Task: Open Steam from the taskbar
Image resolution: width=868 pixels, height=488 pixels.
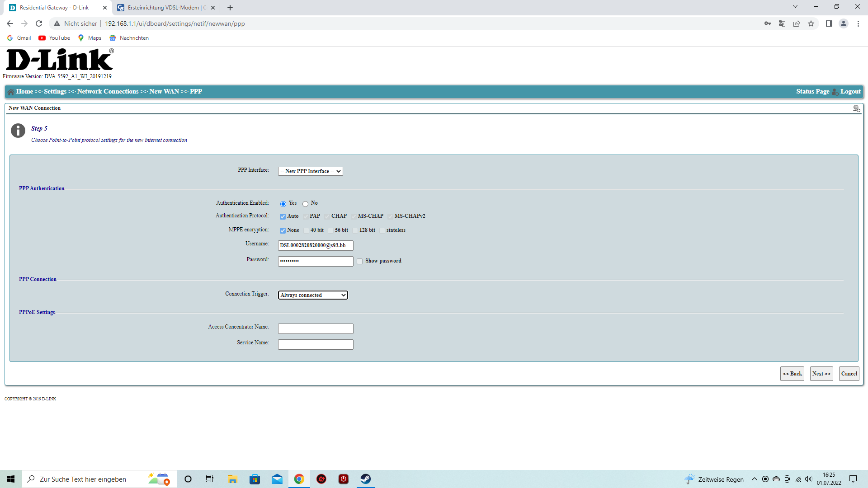Action: 366,479
